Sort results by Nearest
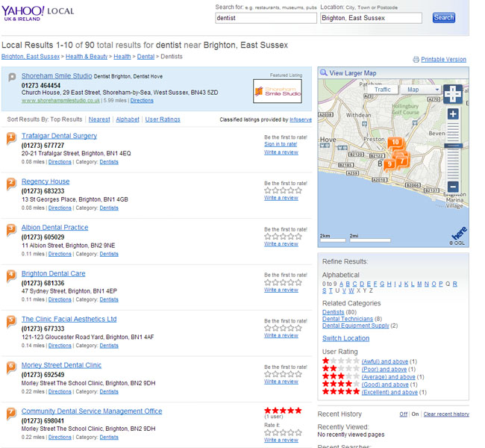Viewport: 485px width, 448px height. 99,119
